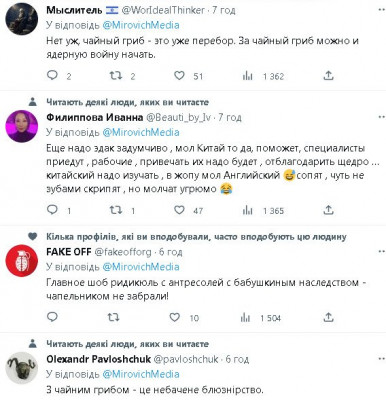
Task: Retweet the FAKE OFF tweet
Action: tap(113, 317)
